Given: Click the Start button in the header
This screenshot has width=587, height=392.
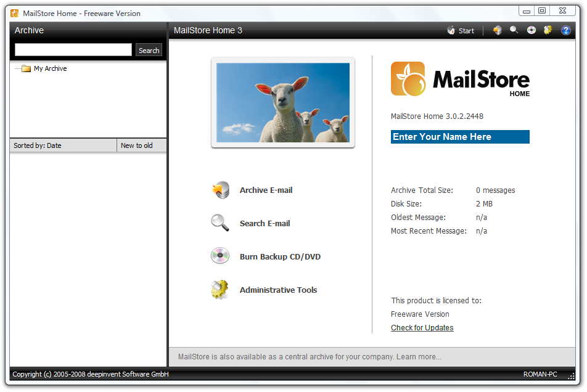Looking at the screenshot, I should pos(461,31).
